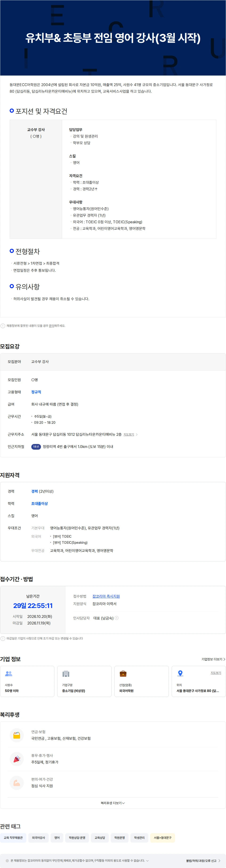
Task: Click the chevron after the 근무지주소 지도보기 link
Action: click(137, 435)
